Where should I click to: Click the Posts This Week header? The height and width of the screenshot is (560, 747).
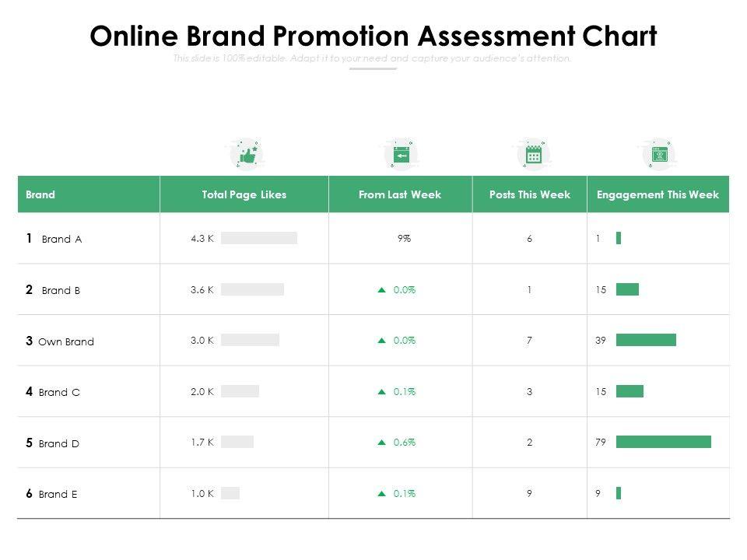pyautogui.click(x=530, y=195)
